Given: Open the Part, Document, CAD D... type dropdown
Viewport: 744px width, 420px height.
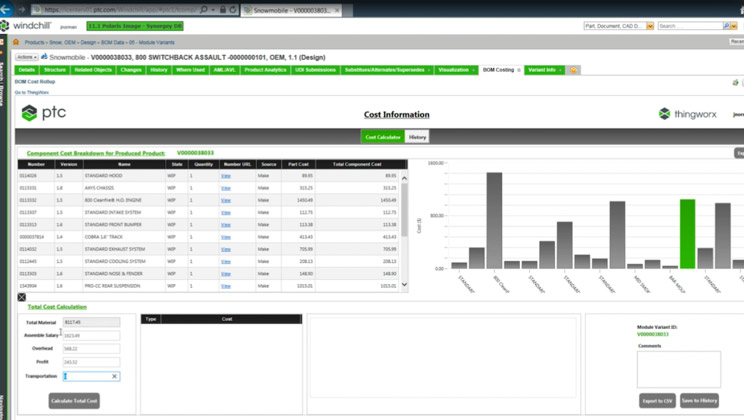Looking at the screenshot, I should [x=650, y=26].
